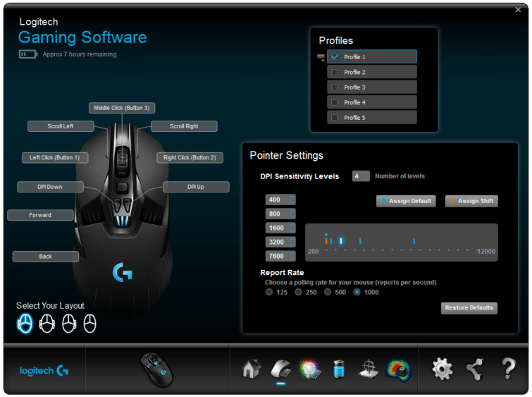Click the Scroll Right assignment label

[184, 126]
